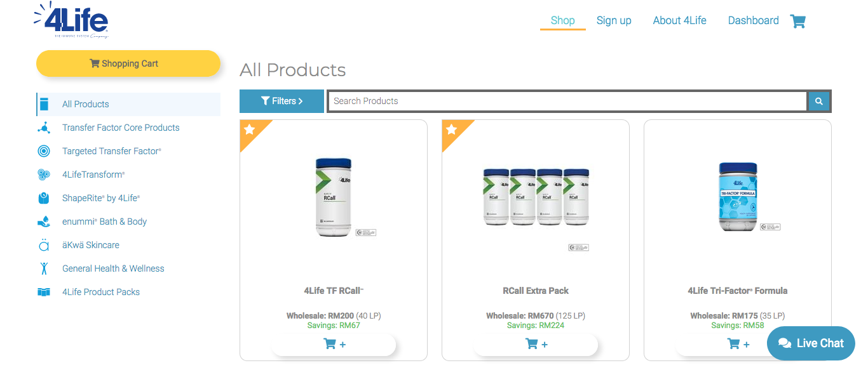868x370 pixels.
Task: Open the 4Life TF RCall product image
Action: (x=334, y=198)
